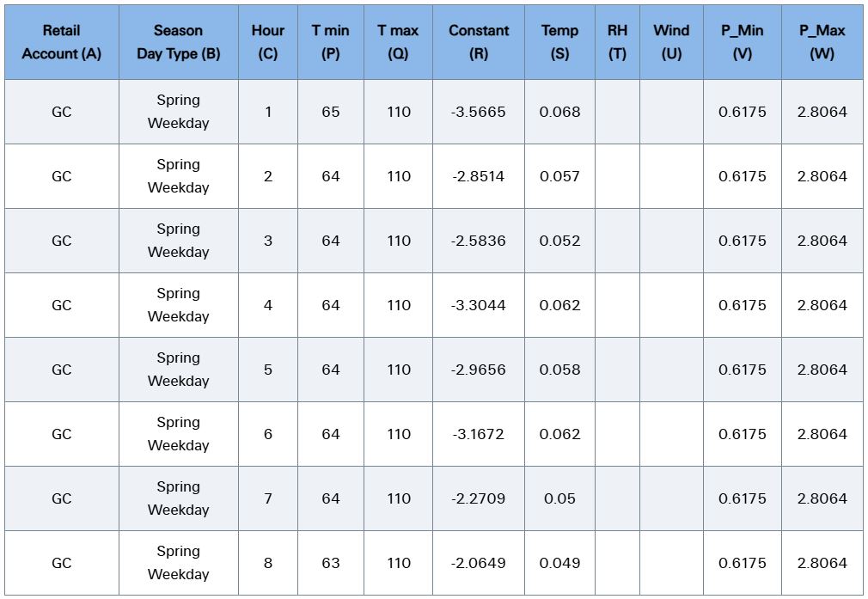Select the Season Day Type (B) header

178,42
